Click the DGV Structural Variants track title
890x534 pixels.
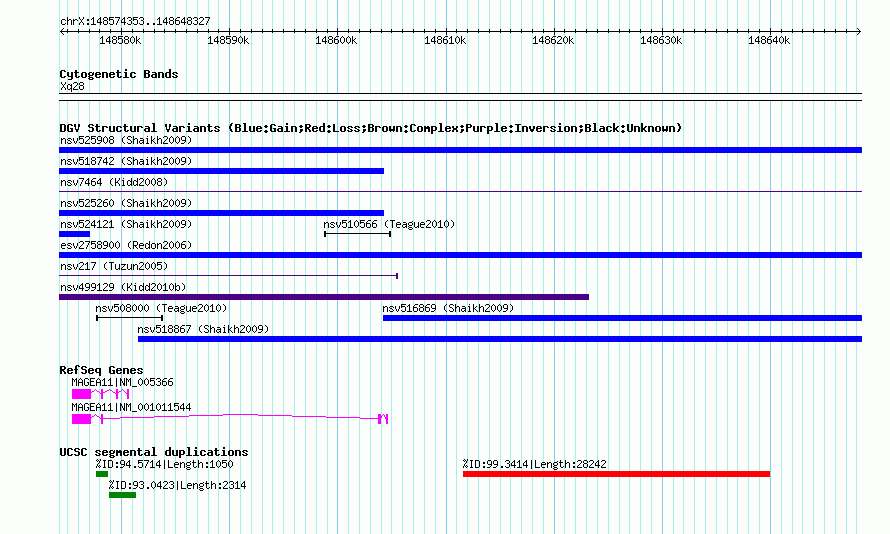point(371,128)
